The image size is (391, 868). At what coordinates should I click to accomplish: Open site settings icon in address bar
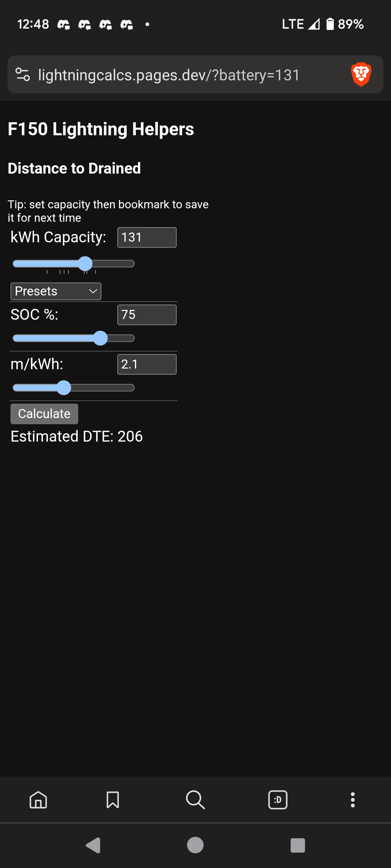[22, 75]
